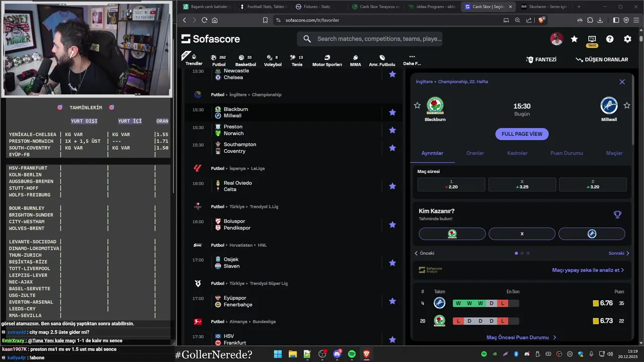
Task: Click browser reload button
Action: click(204, 20)
